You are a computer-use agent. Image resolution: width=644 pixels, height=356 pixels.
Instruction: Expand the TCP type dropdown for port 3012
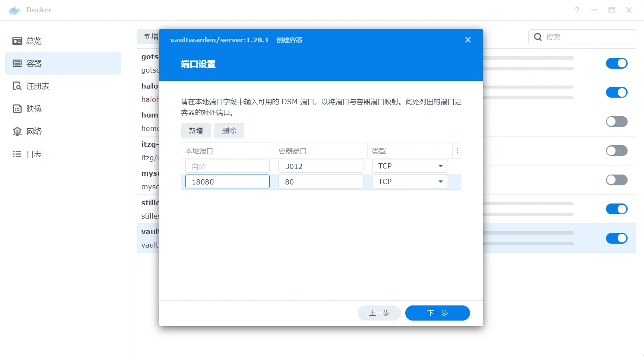point(440,166)
